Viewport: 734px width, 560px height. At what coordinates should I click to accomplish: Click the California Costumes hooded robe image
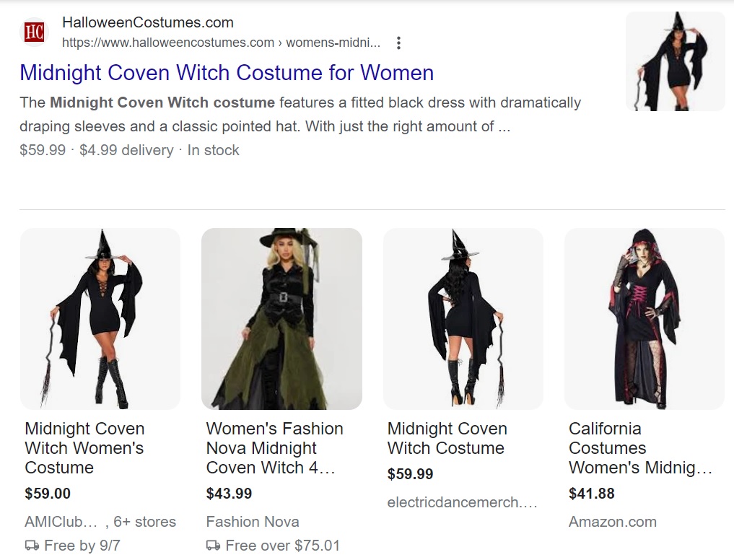tap(645, 319)
